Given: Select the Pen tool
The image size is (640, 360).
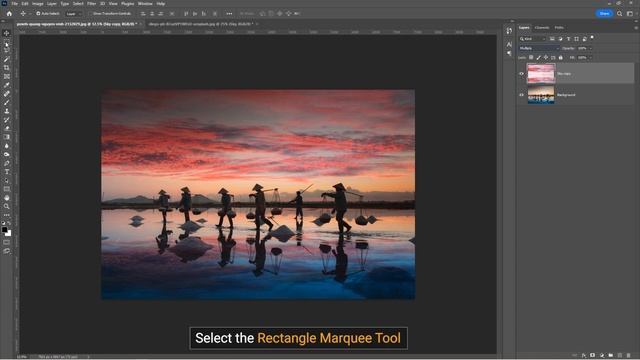Looking at the screenshot, I should 7,163.
